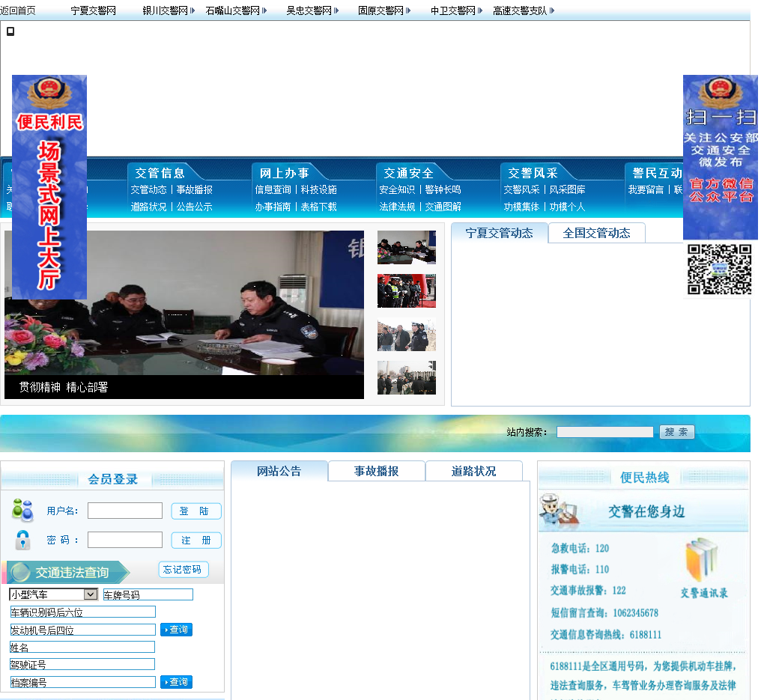Focus the 用户名 input field
The width and height of the screenshot is (770, 700).
[125, 511]
